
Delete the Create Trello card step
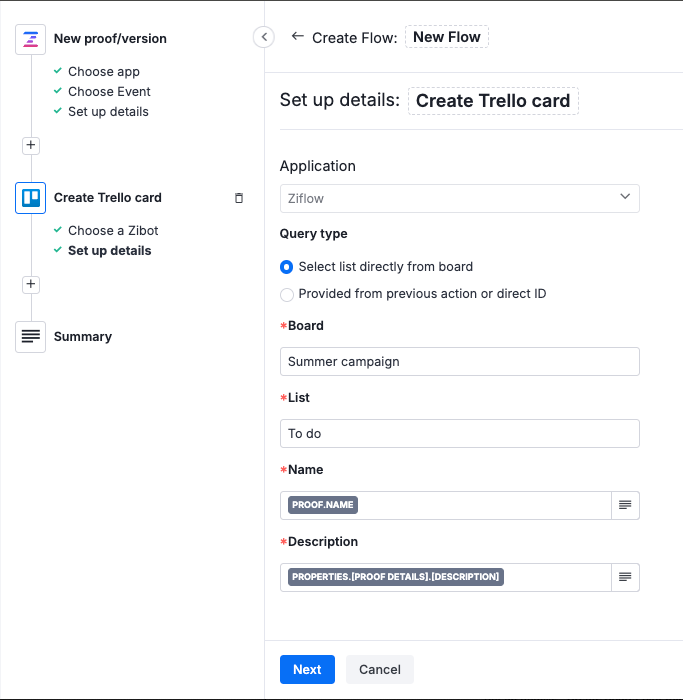239,198
